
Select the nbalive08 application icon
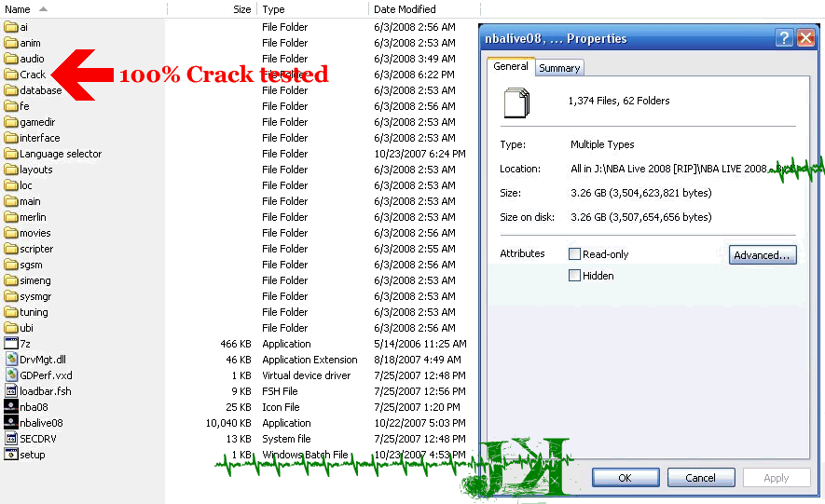[x=11, y=422]
